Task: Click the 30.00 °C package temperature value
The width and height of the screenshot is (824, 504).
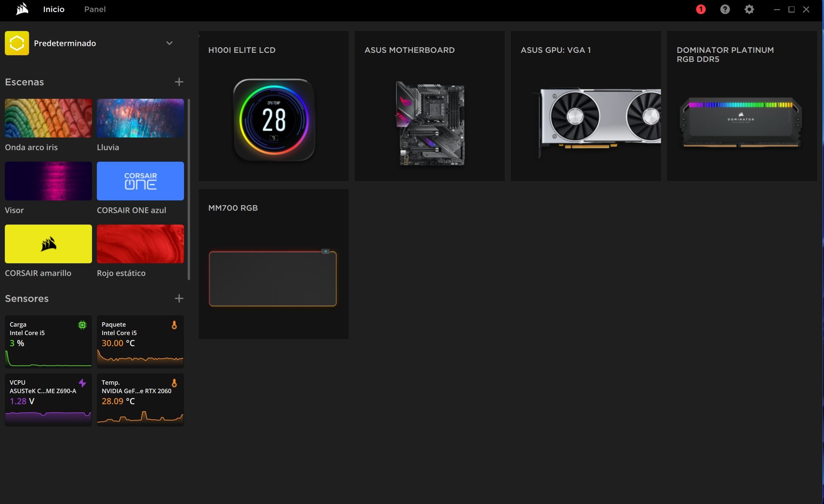Action: point(118,343)
